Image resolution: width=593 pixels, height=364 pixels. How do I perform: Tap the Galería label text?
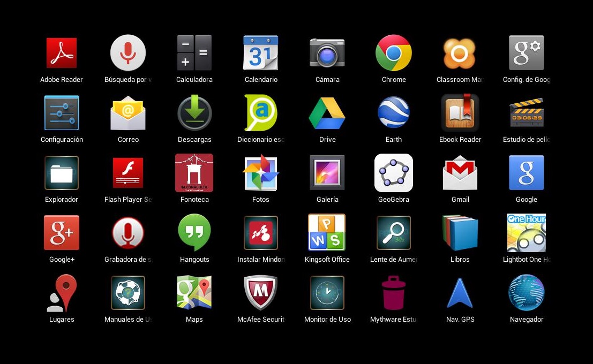coord(327,200)
